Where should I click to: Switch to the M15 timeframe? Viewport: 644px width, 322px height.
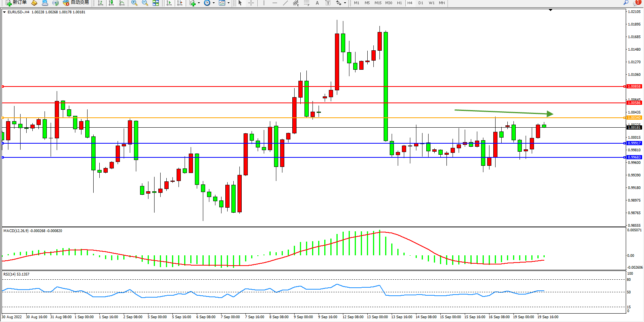click(378, 3)
